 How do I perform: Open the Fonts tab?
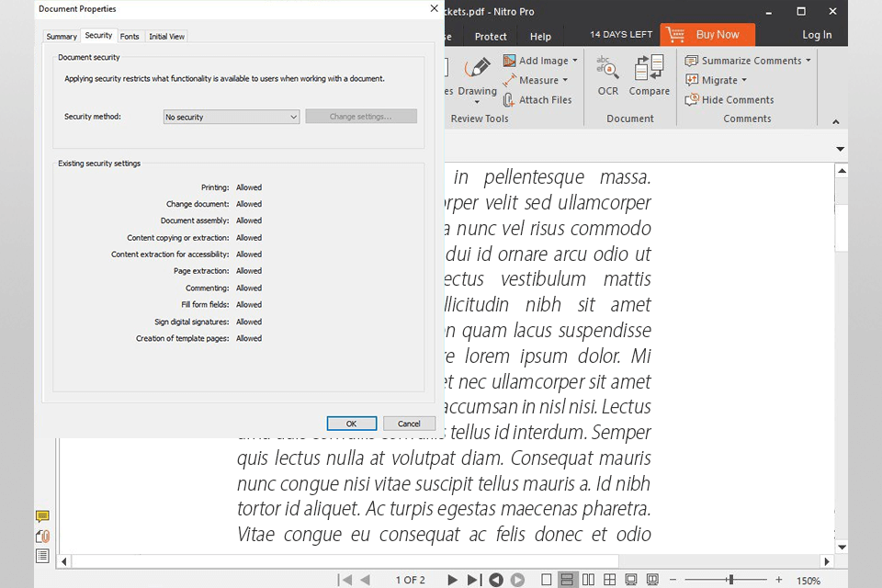[130, 36]
